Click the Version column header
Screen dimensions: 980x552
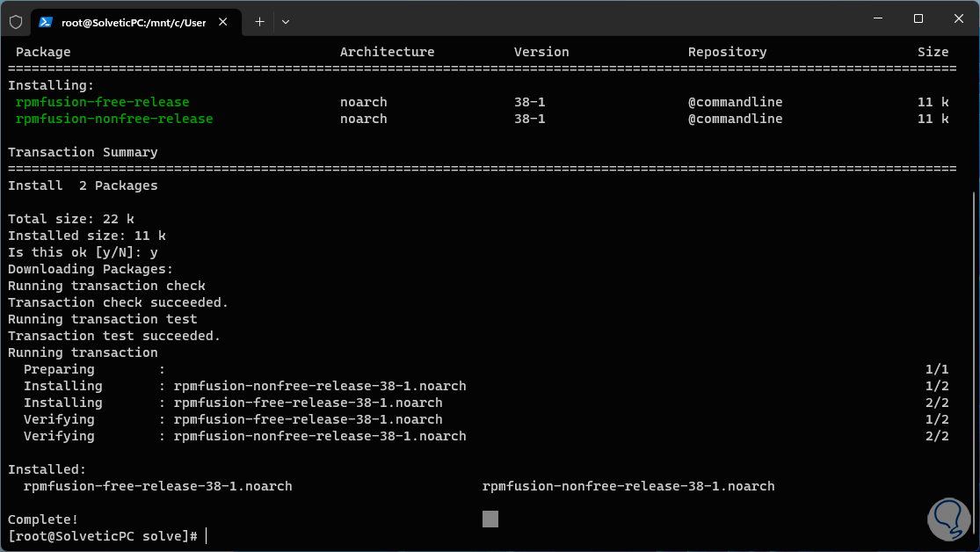coord(541,52)
